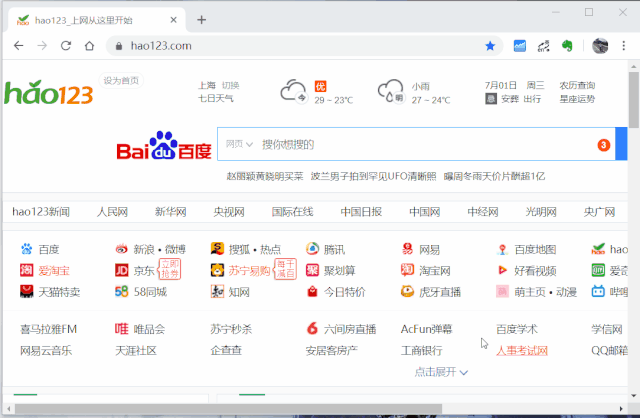Viewport: 640px width, 418px height.
Task: Open hot search 赵丽颖黄晓明买菜
Action: (x=265, y=176)
